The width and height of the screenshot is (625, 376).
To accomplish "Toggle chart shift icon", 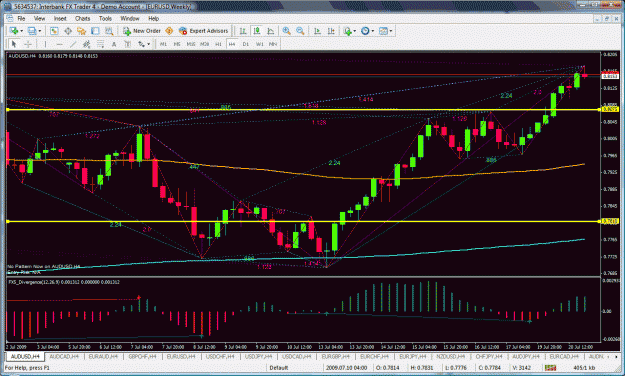I will [331, 31].
